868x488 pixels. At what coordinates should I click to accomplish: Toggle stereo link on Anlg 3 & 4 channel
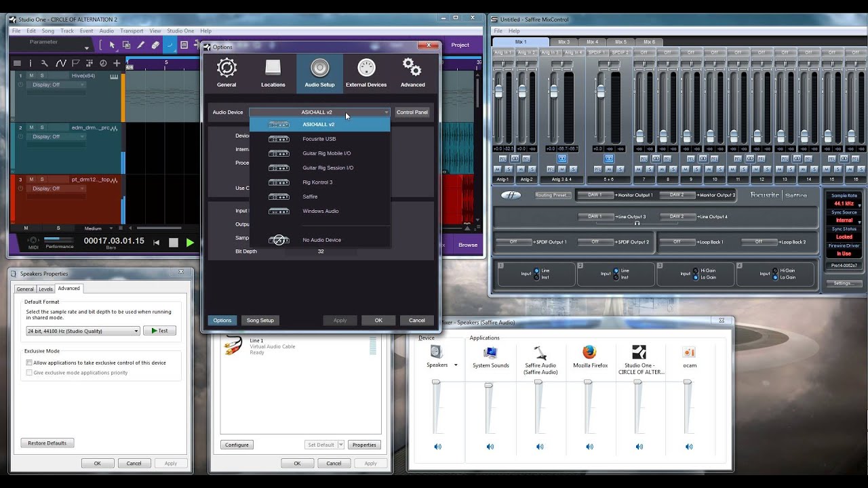coord(561,158)
